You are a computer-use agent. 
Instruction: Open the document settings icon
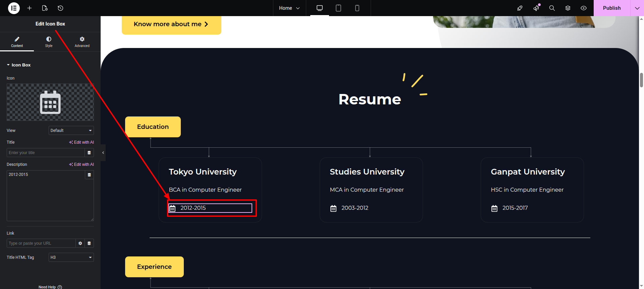[x=45, y=8]
